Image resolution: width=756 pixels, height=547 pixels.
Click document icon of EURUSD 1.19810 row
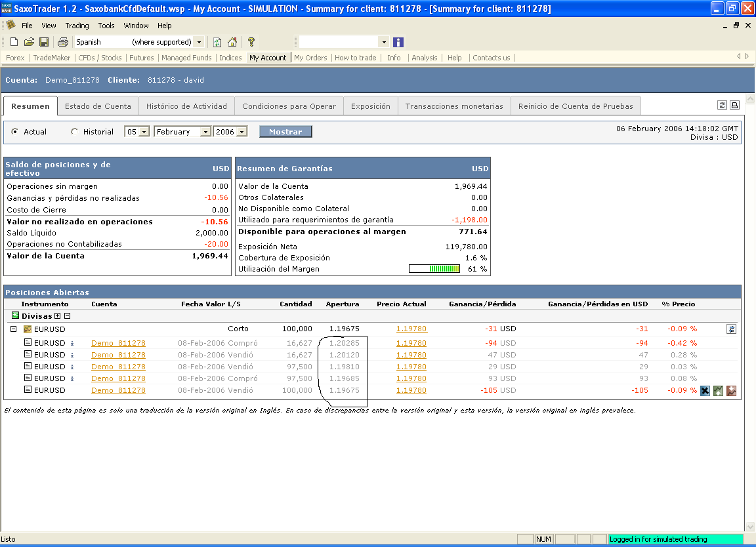pos(28,366)
